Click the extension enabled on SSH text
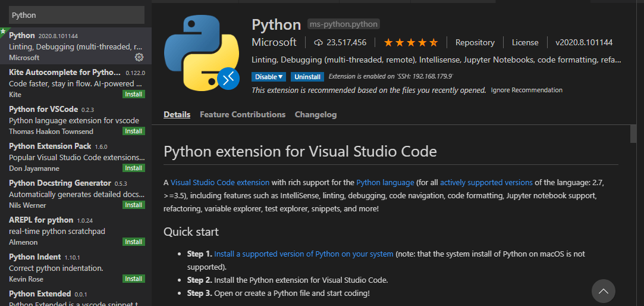644x306 pixels. (391, 76)
